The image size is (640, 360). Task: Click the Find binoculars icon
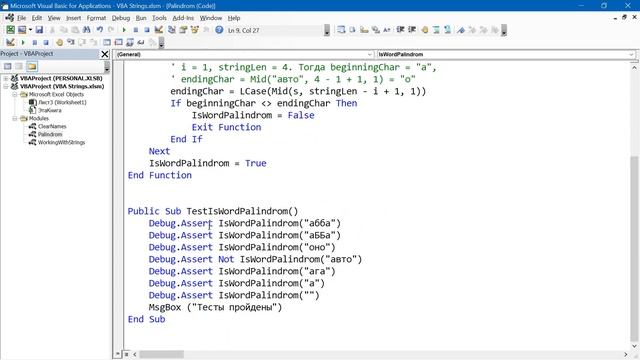87,30
